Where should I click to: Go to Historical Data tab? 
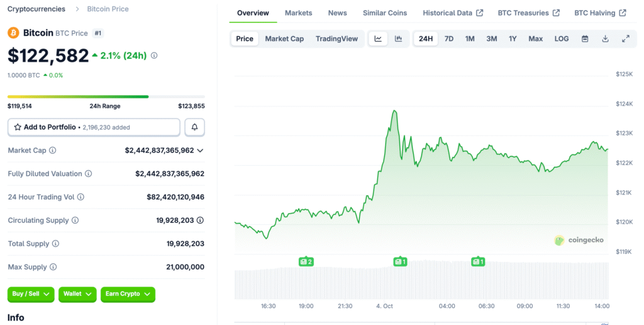452,13
